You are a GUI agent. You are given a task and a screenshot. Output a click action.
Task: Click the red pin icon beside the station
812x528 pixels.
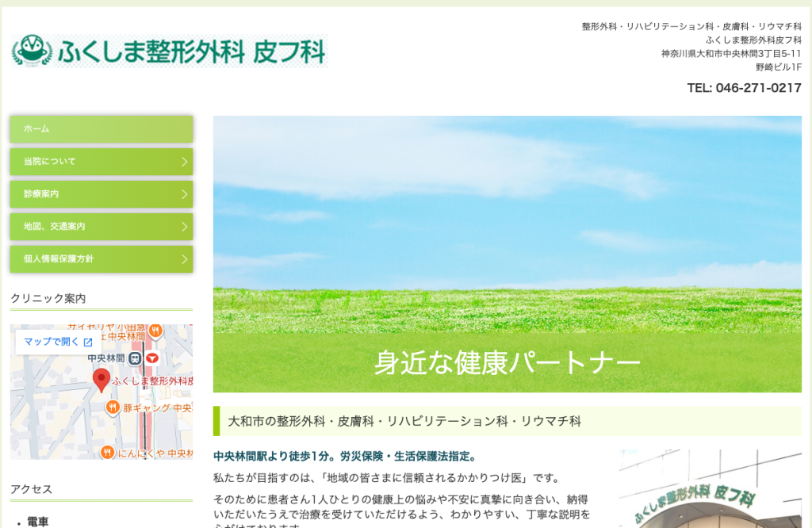pos(152,358)
